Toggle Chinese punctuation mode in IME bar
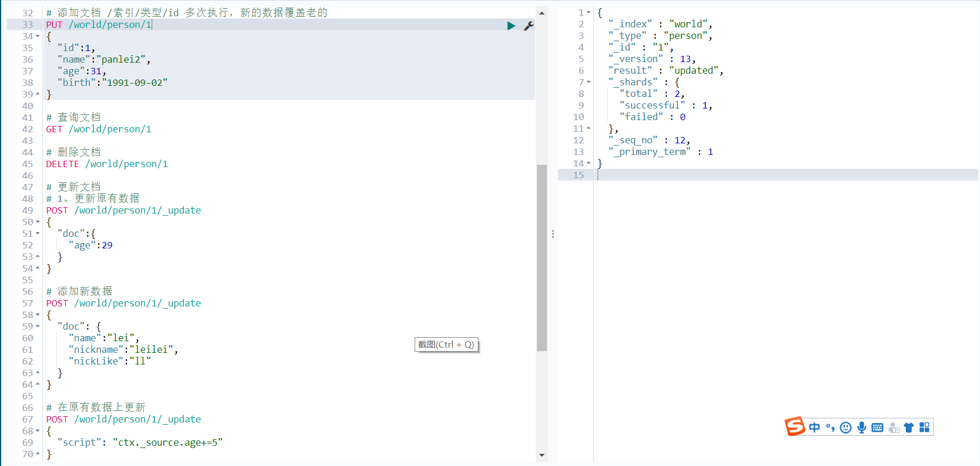Screen dimensions: 980x466 coord(830,428)
